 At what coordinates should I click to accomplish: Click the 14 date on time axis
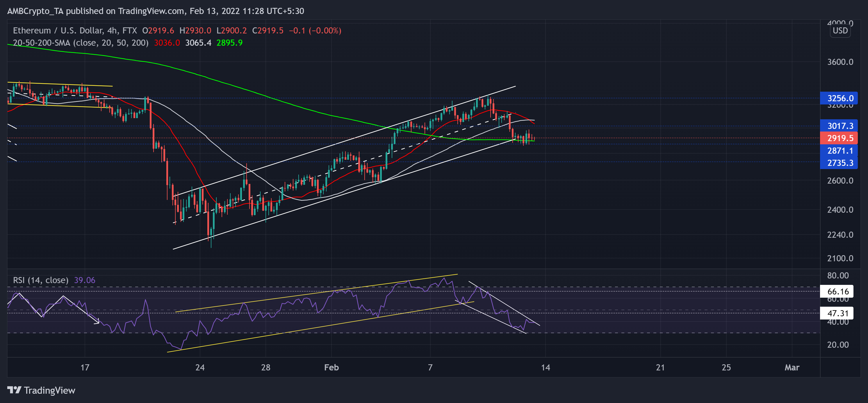coord(545,367)
